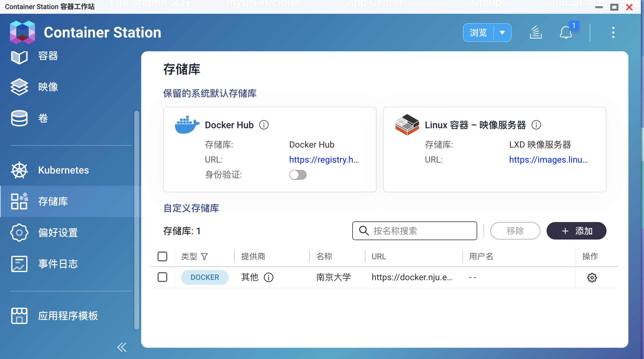The width and height of the screenshot is (644, 359).
Task: Expand the 浏览 dropdown arrow
Action: (502, 33)
